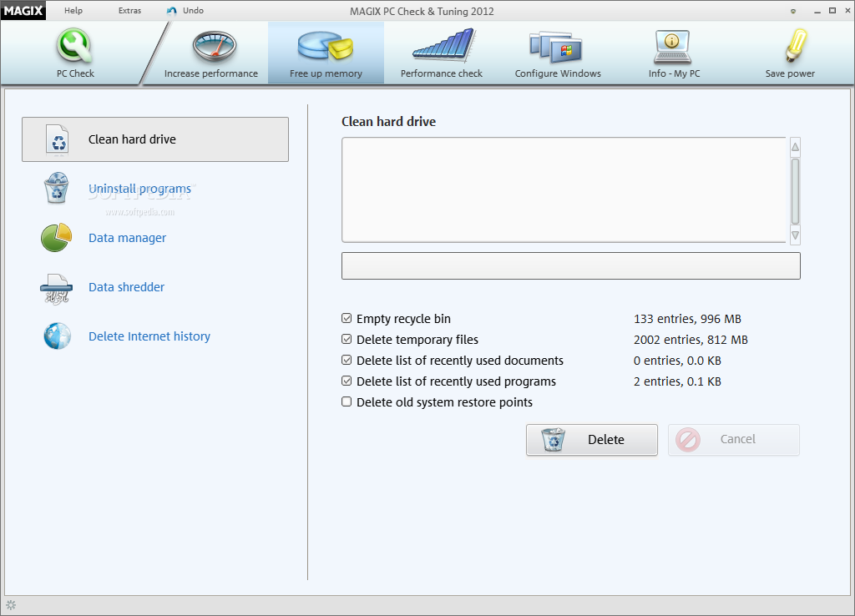Open Configure Windows tab label
The height and width of the screenshot is (616, 855).
pyautogui.click(x=558, y=73)
